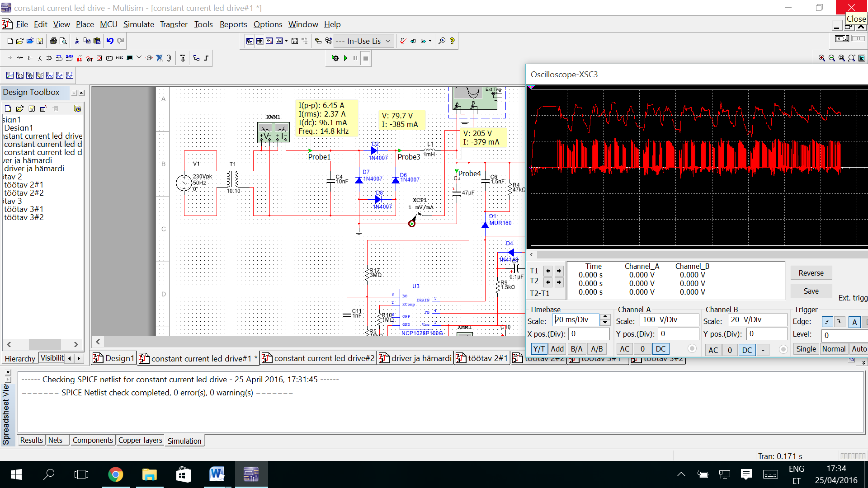This screenshot has width=868, height=488.
Task: Click the Undo arrow icon
Action: [x=110, y=41]
